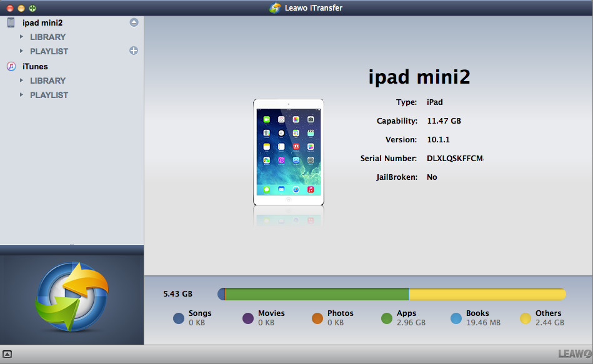This screenshot has height=364, width=593.
Task: Click the green window zoom button
Action: click(32, 8)
